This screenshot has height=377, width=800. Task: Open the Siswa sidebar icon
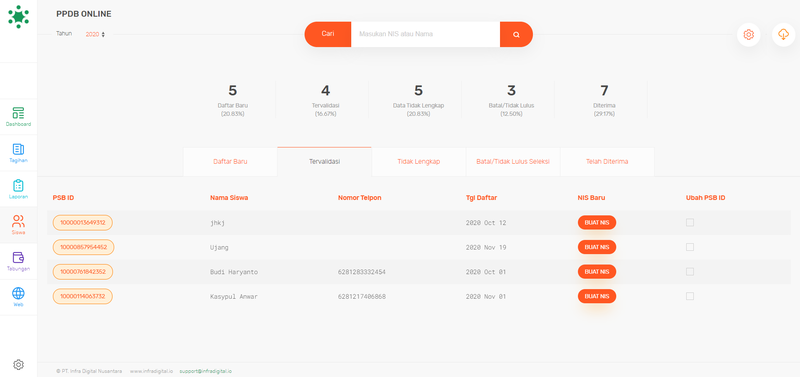click(x=18, y=225)
